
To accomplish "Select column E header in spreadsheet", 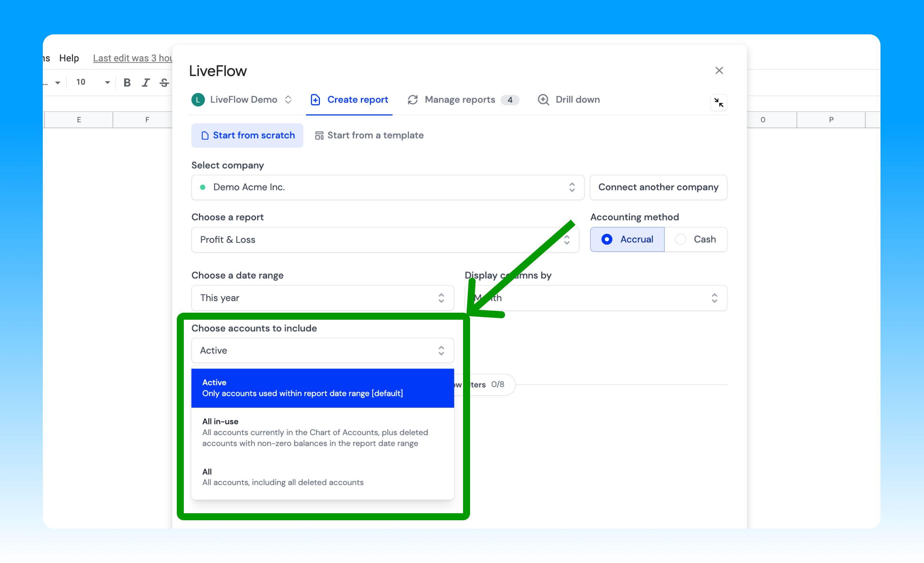I will (79, 120).
